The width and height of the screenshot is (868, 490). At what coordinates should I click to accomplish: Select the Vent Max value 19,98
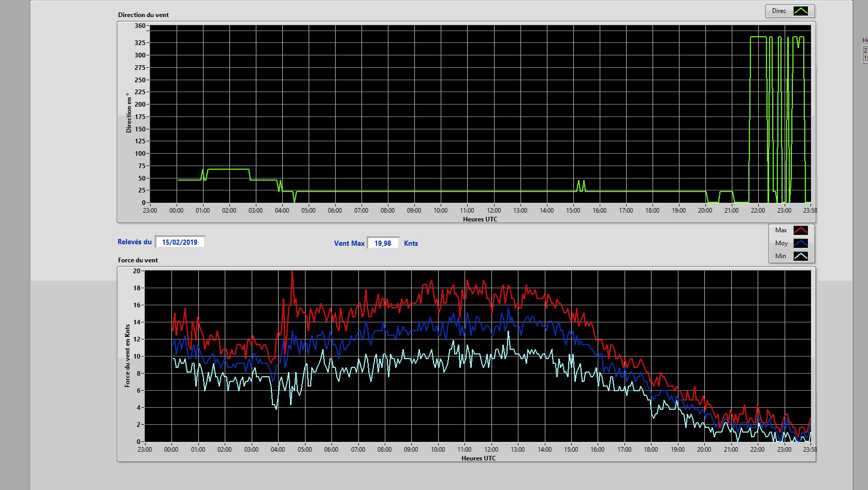coord(383,243)
